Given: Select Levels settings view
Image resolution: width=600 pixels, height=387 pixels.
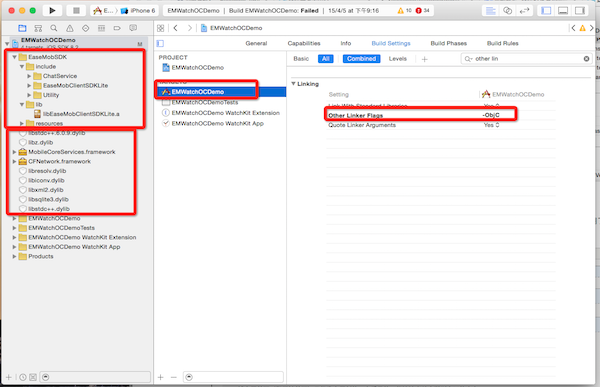Looking at the screenshot, I should tap(398, 59).
